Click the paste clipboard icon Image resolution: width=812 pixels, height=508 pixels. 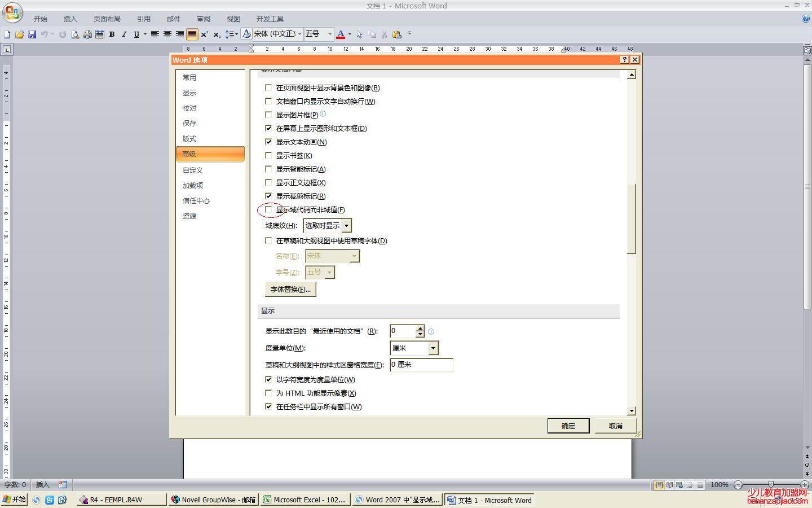point(397,34)
